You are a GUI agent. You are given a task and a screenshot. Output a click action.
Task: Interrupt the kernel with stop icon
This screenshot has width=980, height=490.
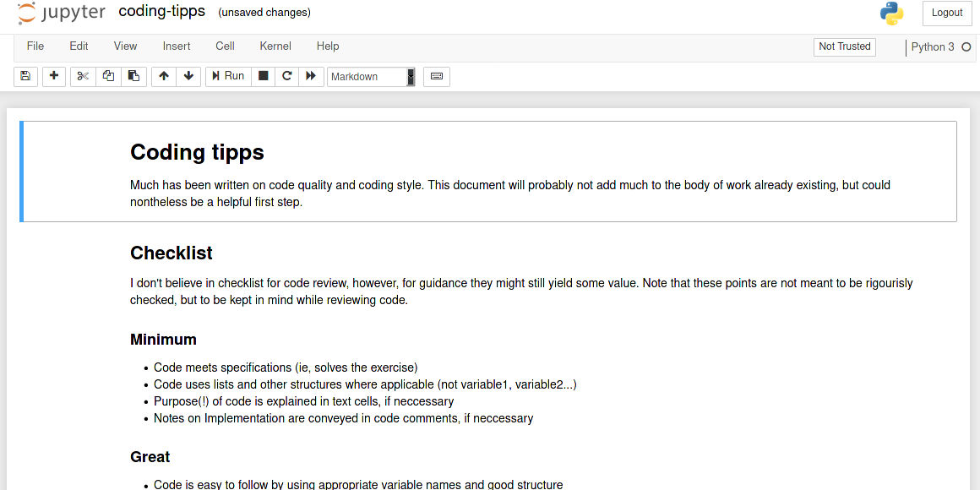264,76
